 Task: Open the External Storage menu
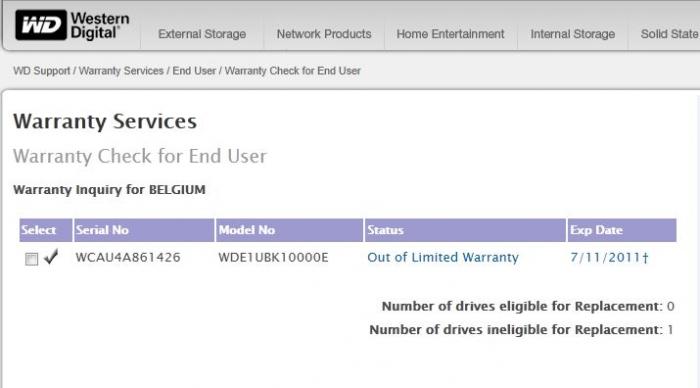click(202, 34)
